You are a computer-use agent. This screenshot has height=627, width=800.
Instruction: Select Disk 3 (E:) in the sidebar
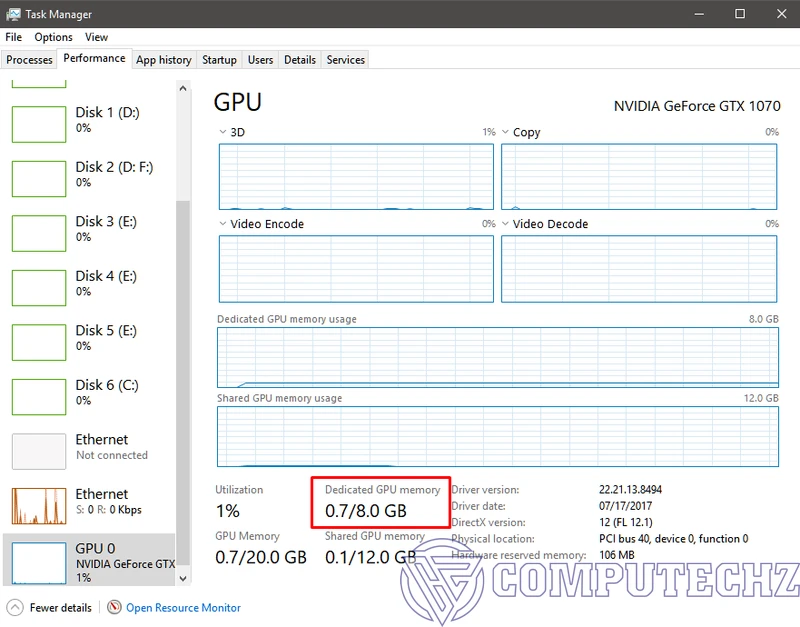tap(89, 233)
